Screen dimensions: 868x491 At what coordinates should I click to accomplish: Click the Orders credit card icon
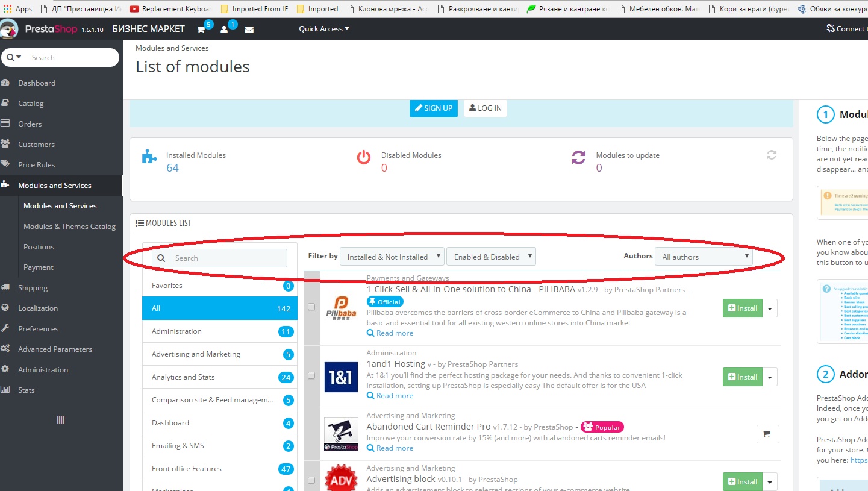[5, 124]
